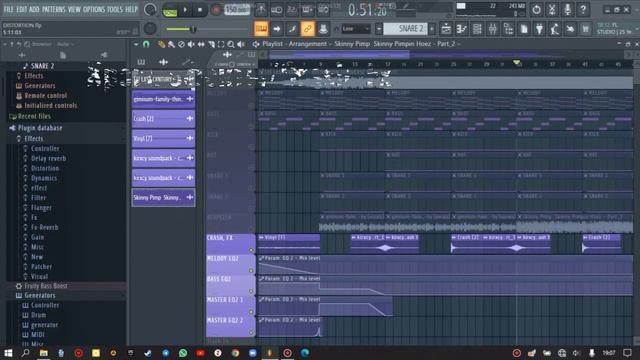Arm the record button
Image resolution: width=640 pixels, height=360 pixels.
pyautogui.click(x=216, y=10)
